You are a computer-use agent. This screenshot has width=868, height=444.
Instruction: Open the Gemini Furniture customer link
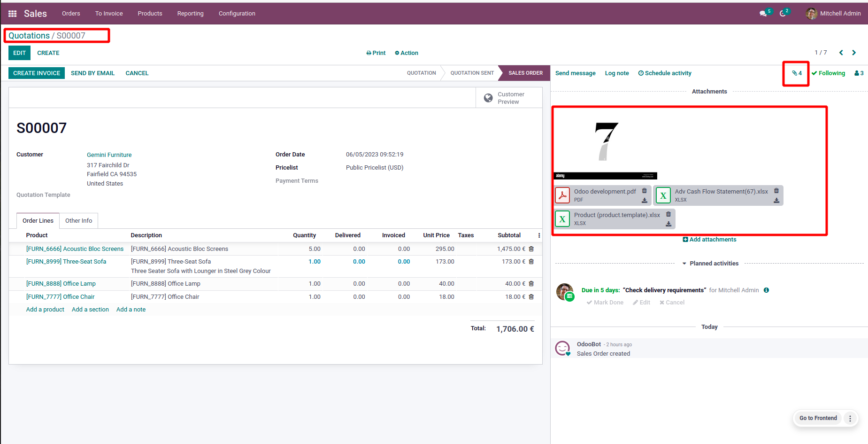(x=109, y=155)
